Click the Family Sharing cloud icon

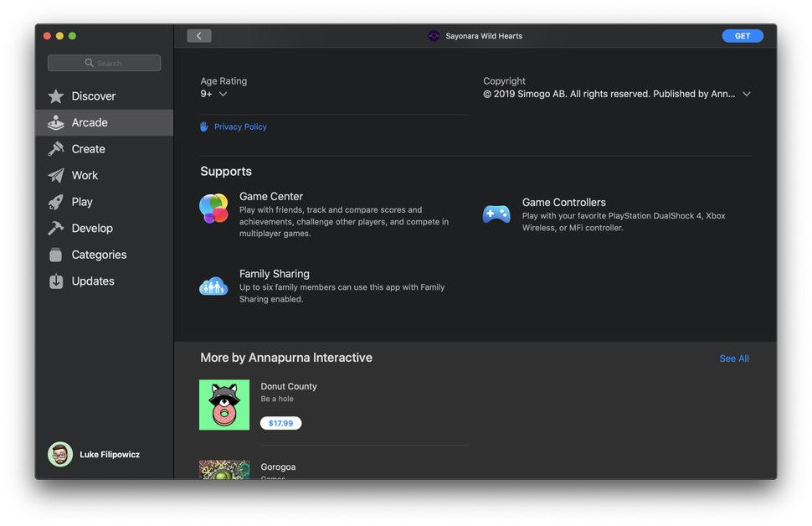[x=213, y=286]
